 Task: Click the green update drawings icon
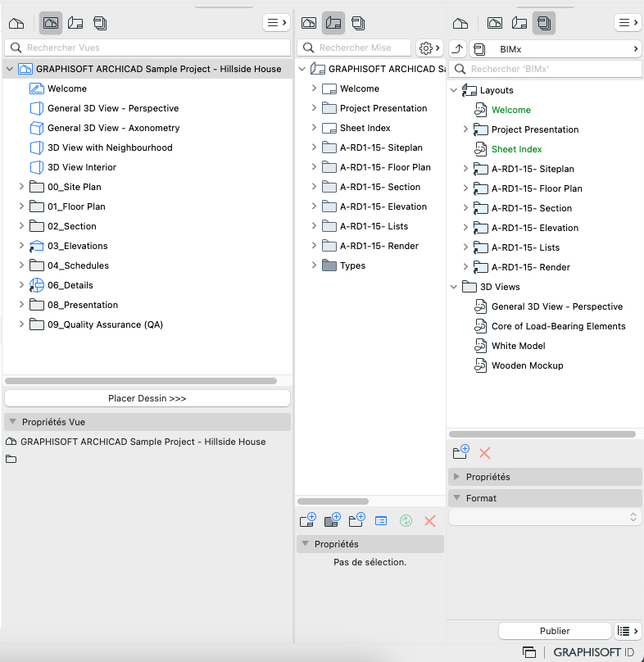tap(406, 521)
